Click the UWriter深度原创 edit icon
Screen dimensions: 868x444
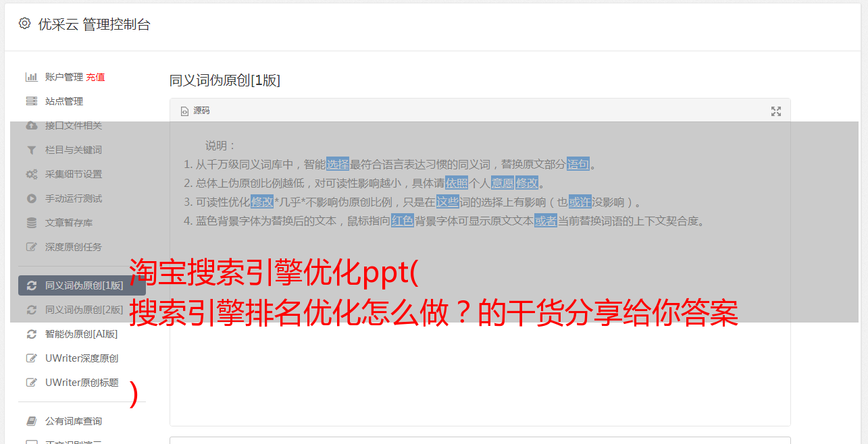click(31, 358)
